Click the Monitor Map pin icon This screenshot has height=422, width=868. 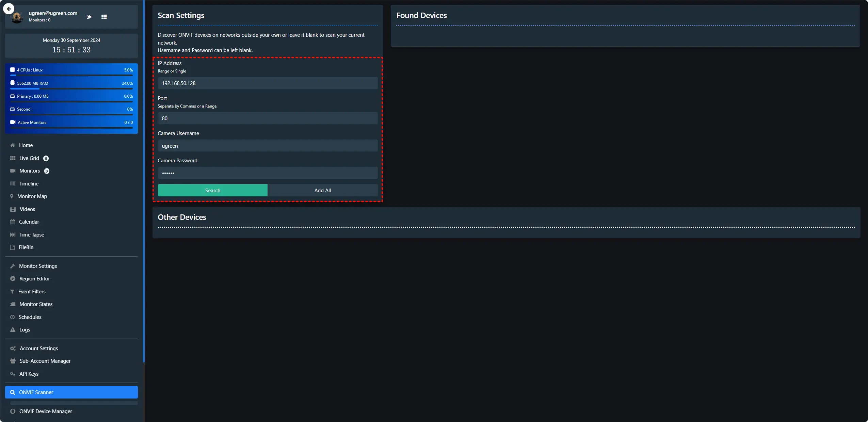click(x=12, y=196)
